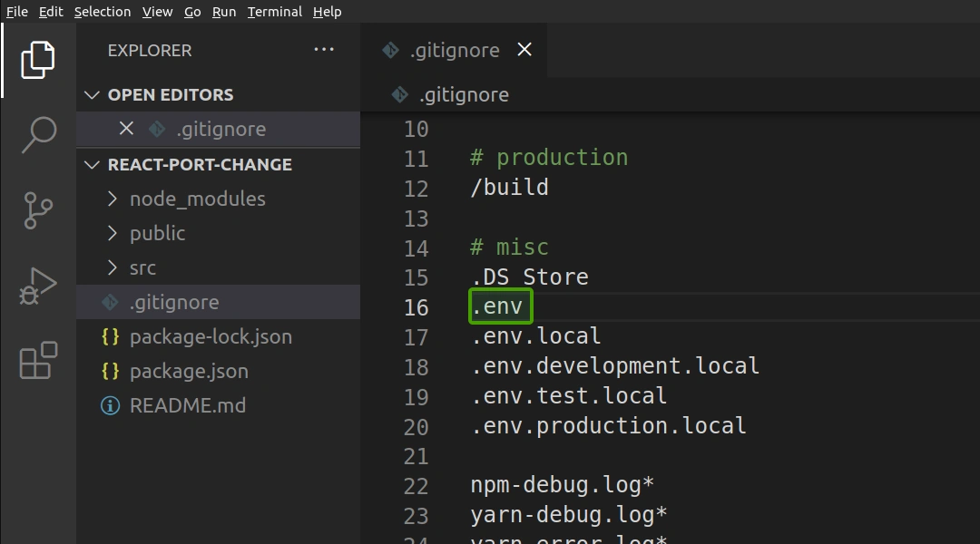Click the git icon on .gitignore tab

[390, 50]
